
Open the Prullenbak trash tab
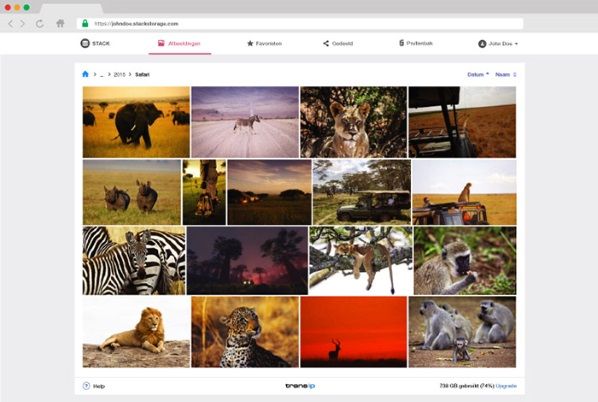(x=416, y=43)
